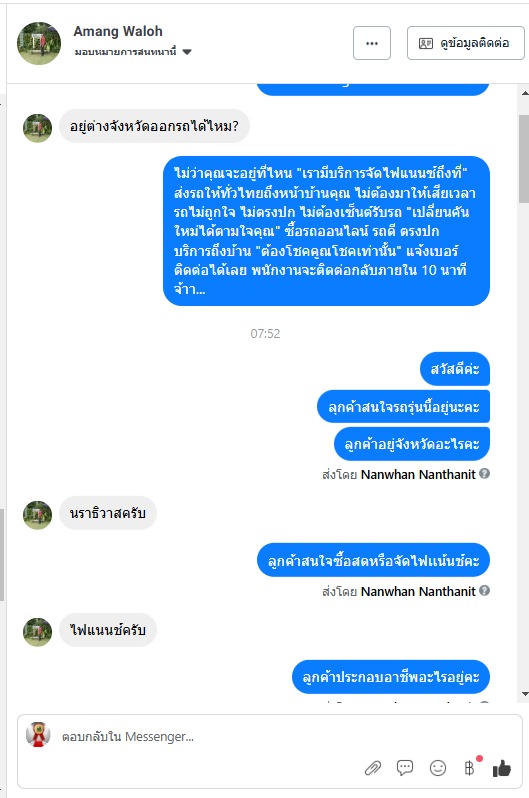Image resolution: width=529 pixels, height=798 pixels.
Task: Click sender avatar beside ไฟแนนซ์ครับ message
Action: [x=38, y=632]
